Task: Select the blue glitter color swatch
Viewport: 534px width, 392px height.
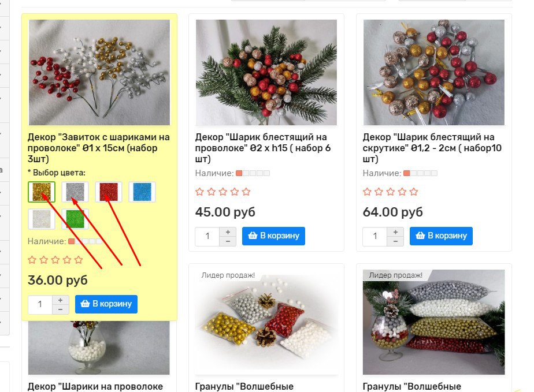Action: point(142,192)
